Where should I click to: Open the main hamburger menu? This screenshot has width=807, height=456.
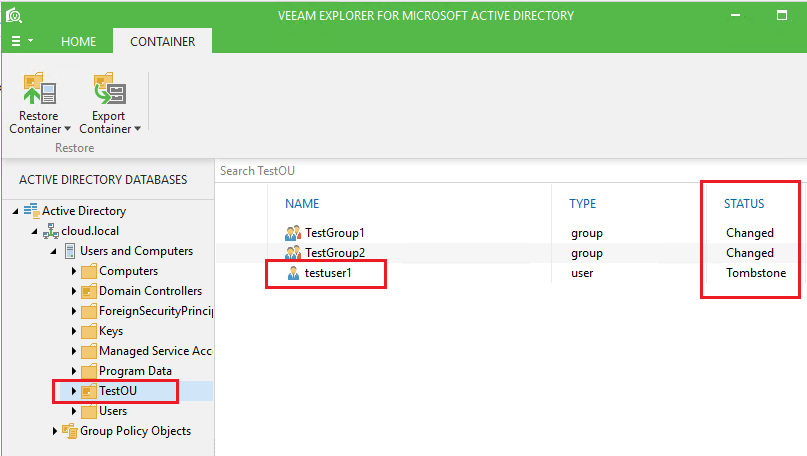[x=16, y=41]
